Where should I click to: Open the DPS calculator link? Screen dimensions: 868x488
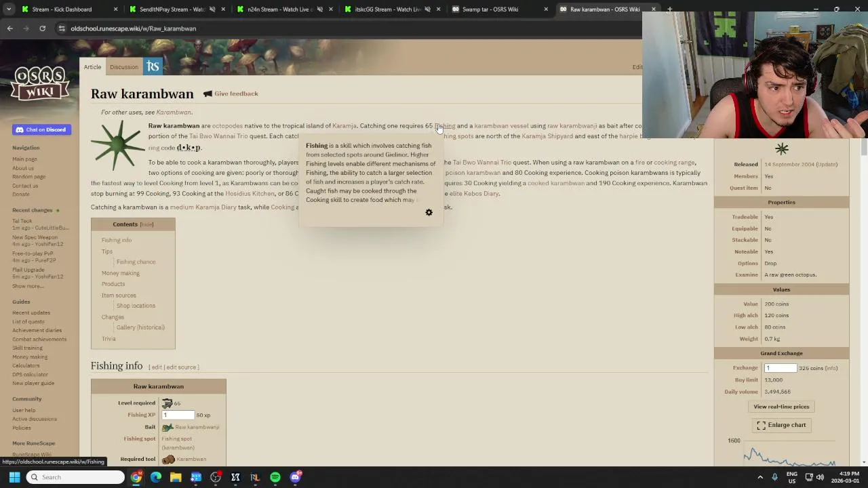(x=30, y=375)
